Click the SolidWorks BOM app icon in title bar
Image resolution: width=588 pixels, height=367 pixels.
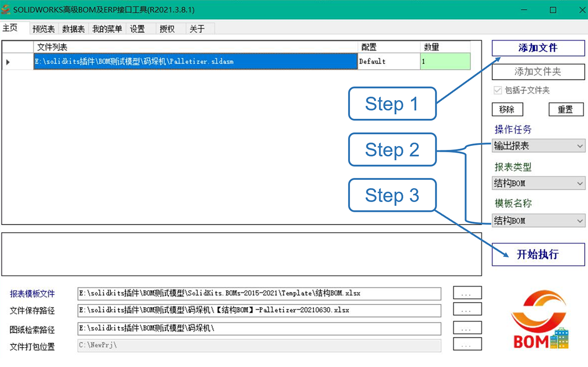point(6,10)
